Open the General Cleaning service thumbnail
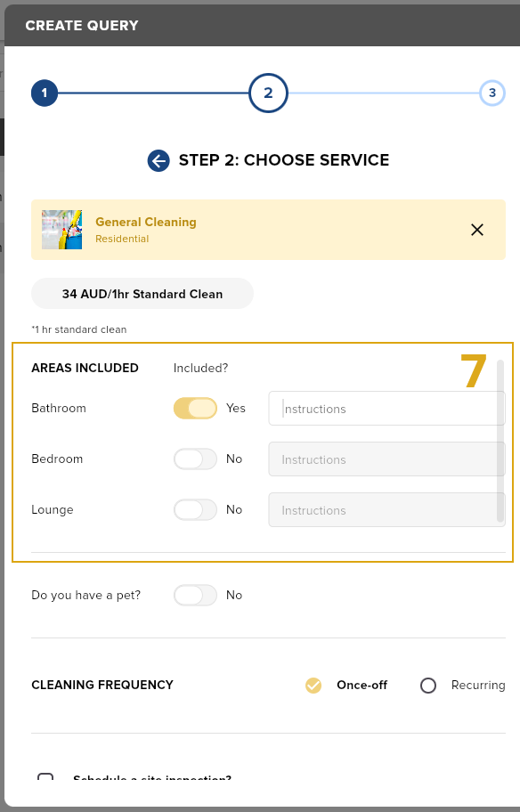Viewport: 520px width, 812px height. click(x=61, y=230)
